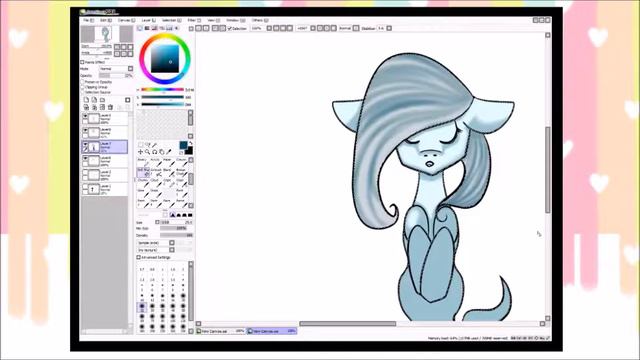Open the Canvas menu
640x360 pixels.
126,20
